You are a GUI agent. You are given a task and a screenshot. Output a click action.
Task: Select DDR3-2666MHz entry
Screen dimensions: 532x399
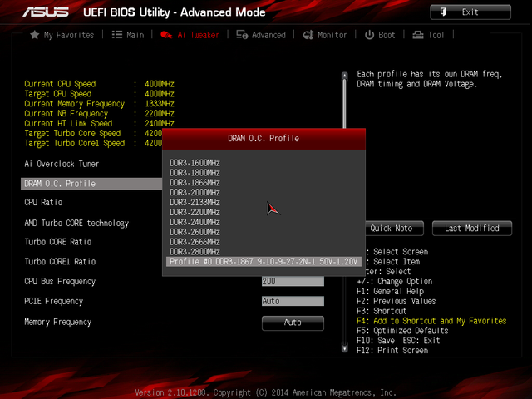(195, 242)
